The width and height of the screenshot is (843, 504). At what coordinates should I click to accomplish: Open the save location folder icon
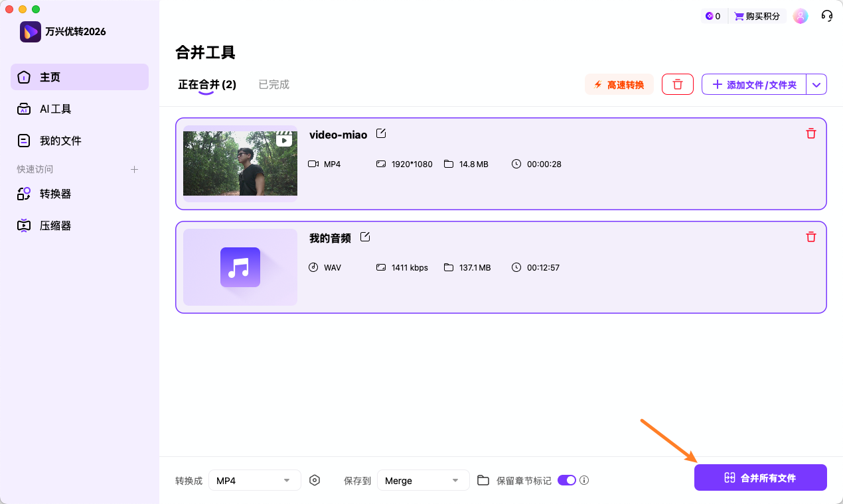(483, 479)
